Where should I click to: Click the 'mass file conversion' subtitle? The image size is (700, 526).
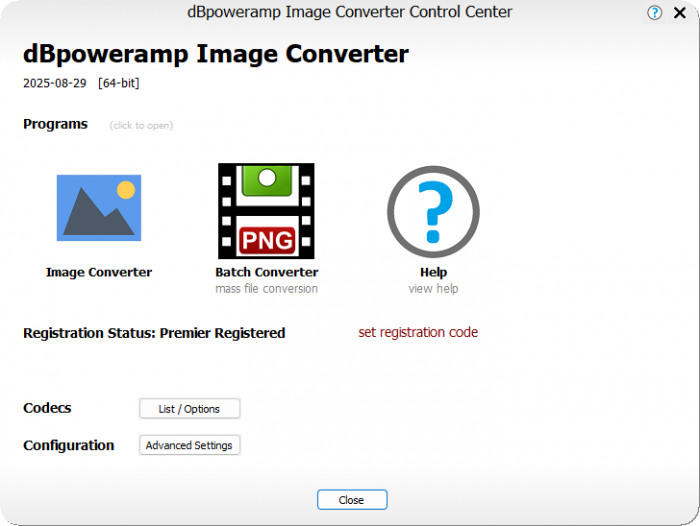click(x=266, y=289)
